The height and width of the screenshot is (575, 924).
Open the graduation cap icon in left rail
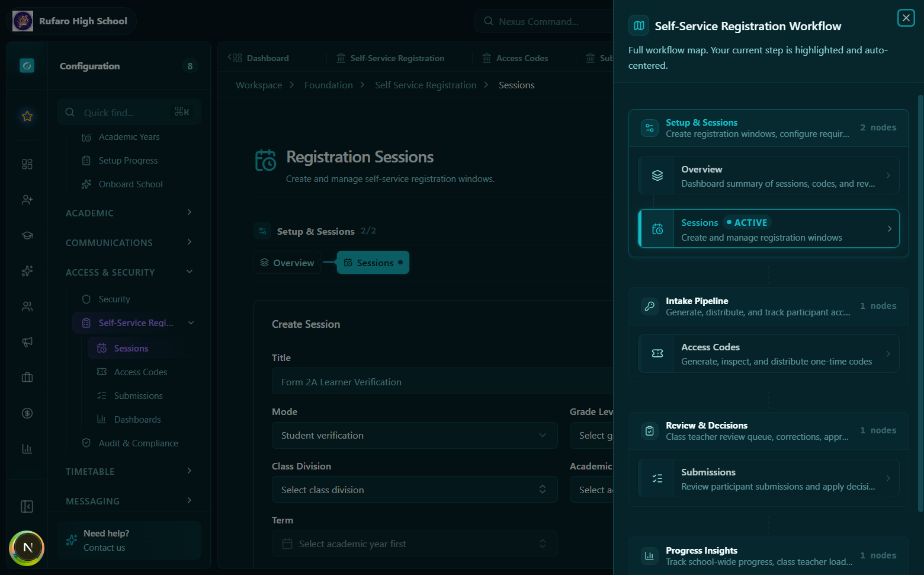[x=27, y=235]
